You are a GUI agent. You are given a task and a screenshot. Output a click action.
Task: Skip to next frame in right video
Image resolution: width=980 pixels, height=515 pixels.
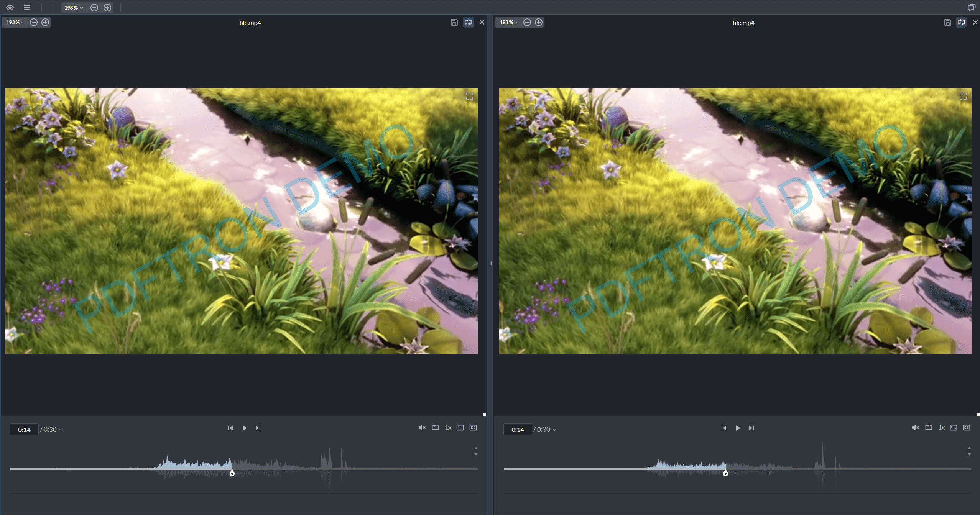click(751, 428)
